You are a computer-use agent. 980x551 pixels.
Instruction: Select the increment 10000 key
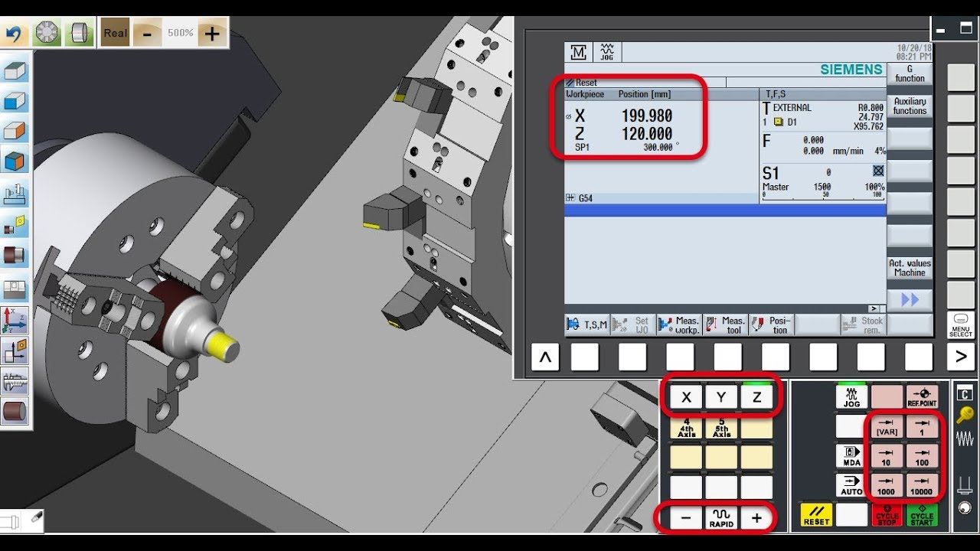922,485
